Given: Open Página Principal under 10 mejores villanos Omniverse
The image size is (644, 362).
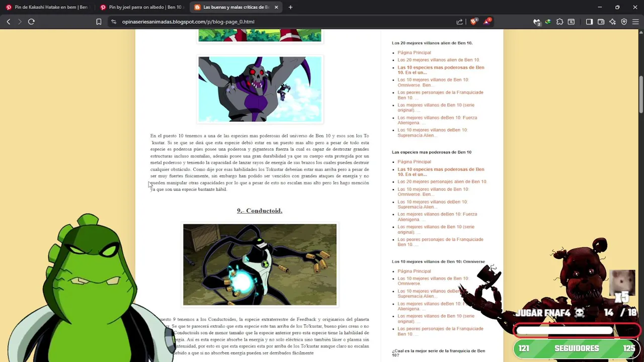Looking at the screenshot, I should pyautogui.click(x=414, y=271).
